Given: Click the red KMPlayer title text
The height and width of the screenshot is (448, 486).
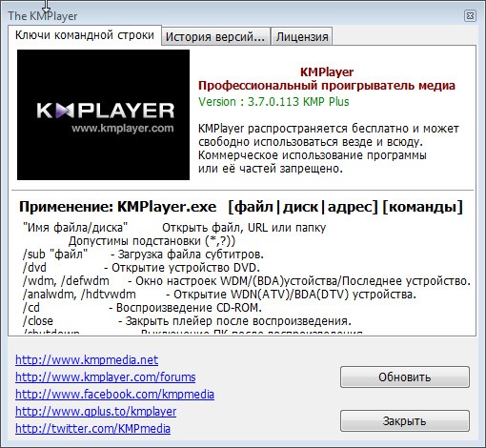Looking at the screenshot, I should point(327,72).
